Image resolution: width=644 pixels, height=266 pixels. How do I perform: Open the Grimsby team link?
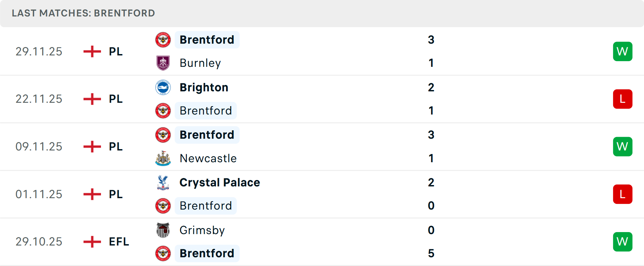pyautogui.click(x=202, y=230)
